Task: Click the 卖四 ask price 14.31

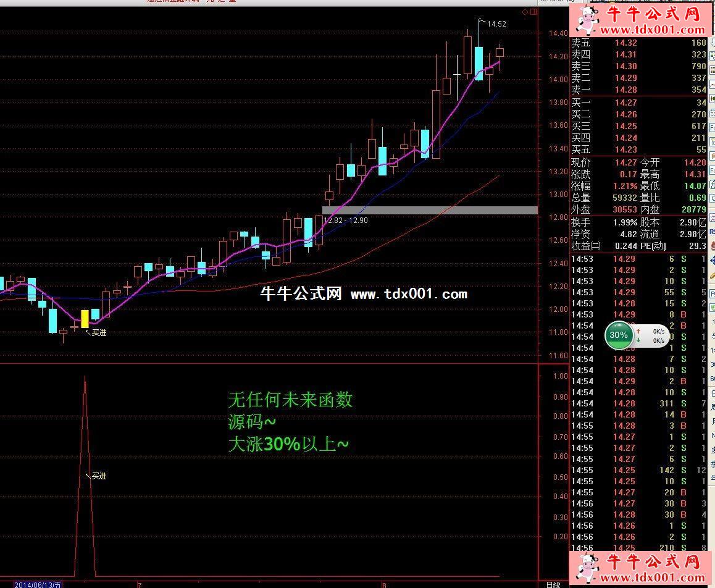Action: (x=625, y=55)
